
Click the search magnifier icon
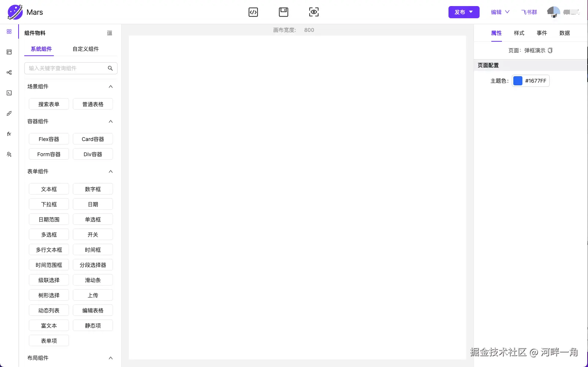pos(110,68)
